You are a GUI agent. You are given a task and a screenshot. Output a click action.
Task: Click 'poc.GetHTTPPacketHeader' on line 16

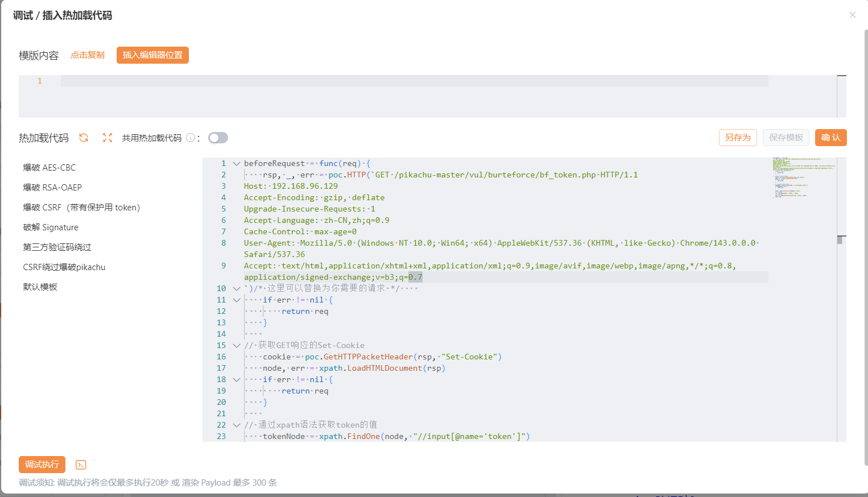[359, 357]
